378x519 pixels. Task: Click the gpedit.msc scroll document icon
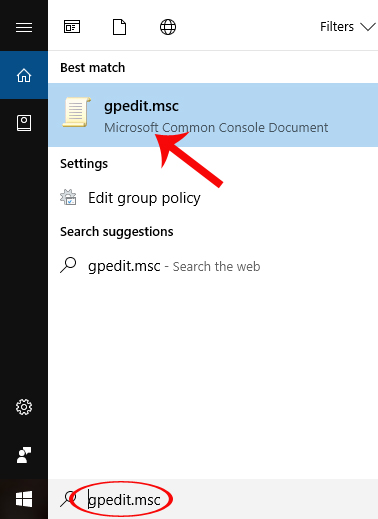pyautogui.click(x=77, y=112)
